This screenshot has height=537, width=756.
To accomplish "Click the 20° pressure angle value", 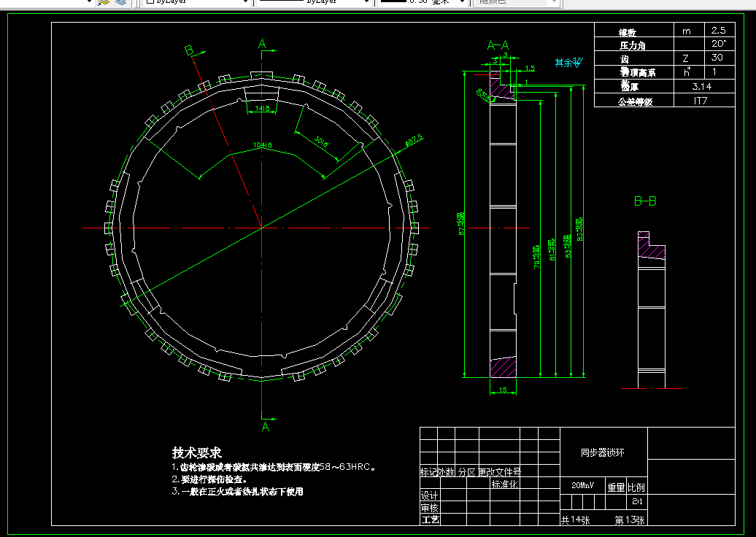I will pyautogui.click(x=718, y=43).
